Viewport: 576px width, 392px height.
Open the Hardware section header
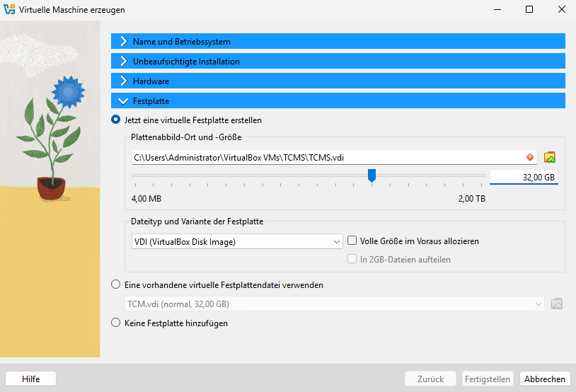tap(338, 81)
